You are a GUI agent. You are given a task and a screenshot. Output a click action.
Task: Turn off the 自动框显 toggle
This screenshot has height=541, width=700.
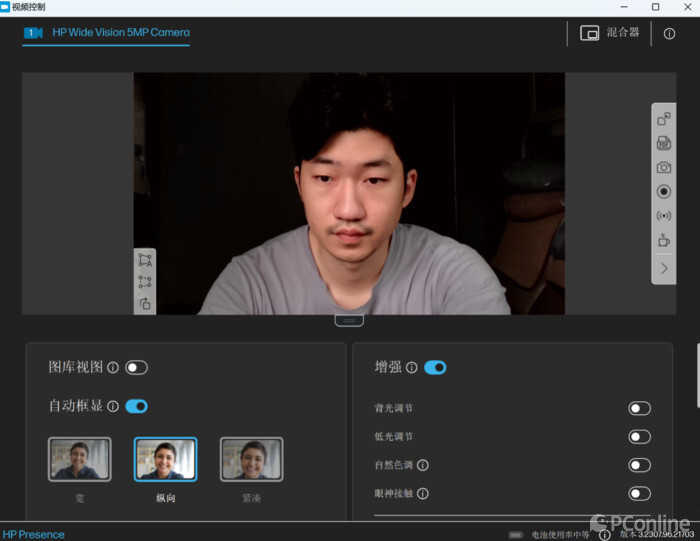[136, 406]
